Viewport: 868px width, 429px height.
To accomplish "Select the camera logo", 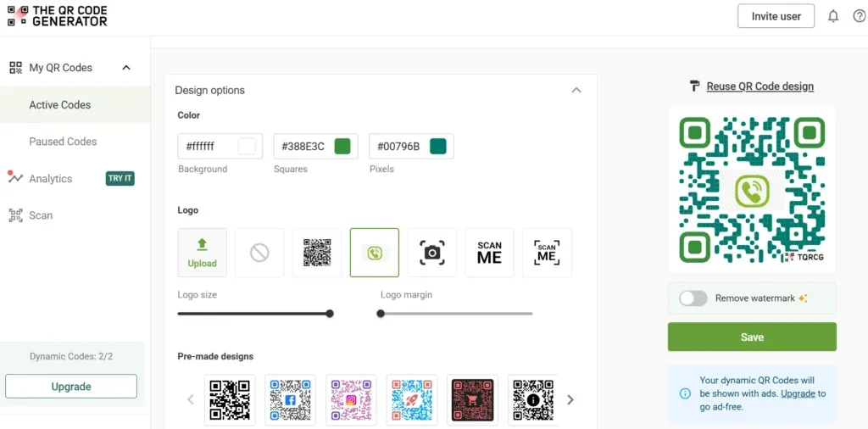I will [x=432, y=253].
